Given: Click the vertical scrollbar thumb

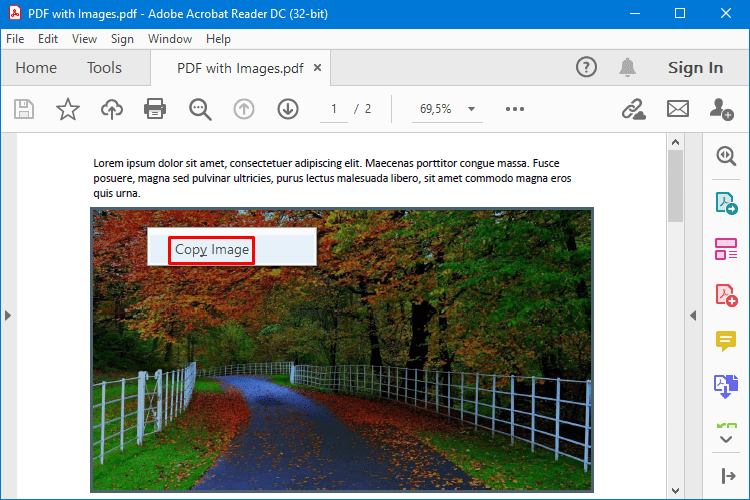Looking at the screenshot, I should click(x=675, y=186).
